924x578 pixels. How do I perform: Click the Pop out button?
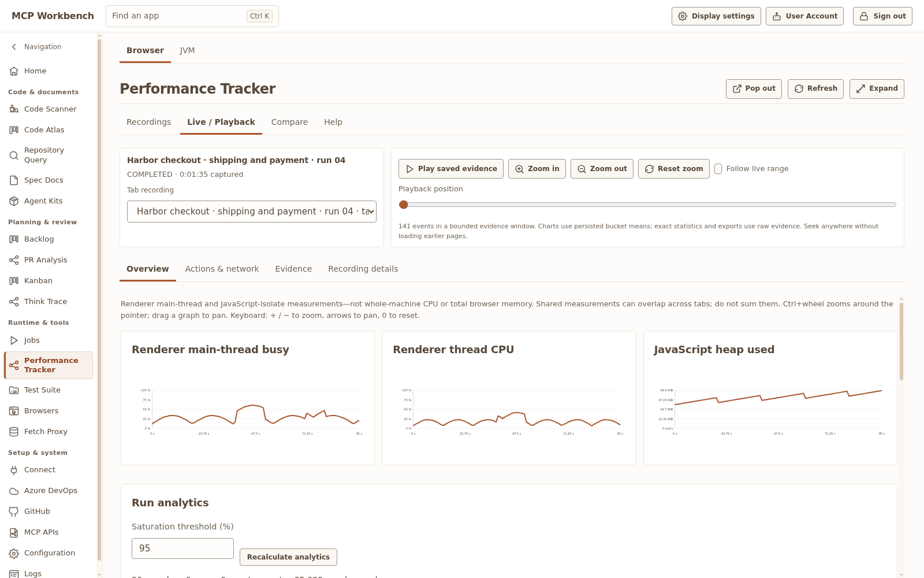click(x=754, y=89)
